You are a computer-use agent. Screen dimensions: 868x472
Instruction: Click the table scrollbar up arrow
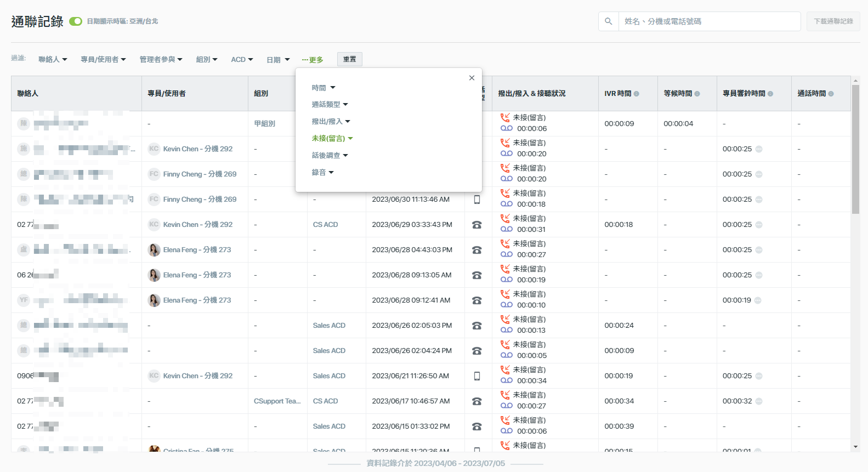[855, 81]
